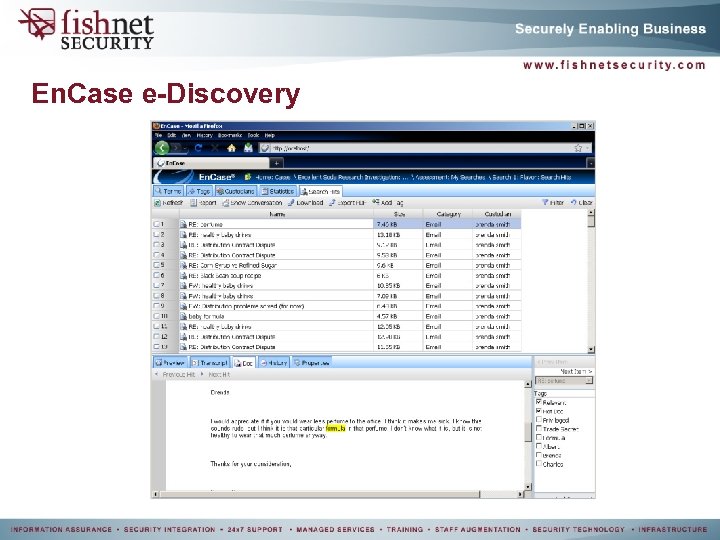Image resolution: width=720 pixels, height=540 pixels.
Task: Click the Export Hits toolbar icon
Action: pyautogui.click(x=332, y=202)
